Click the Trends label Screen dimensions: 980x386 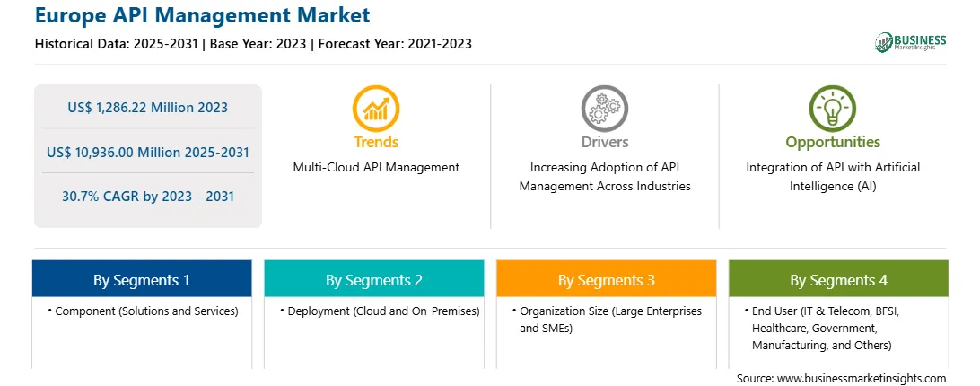pyautogui.click(x=376, y=142)
